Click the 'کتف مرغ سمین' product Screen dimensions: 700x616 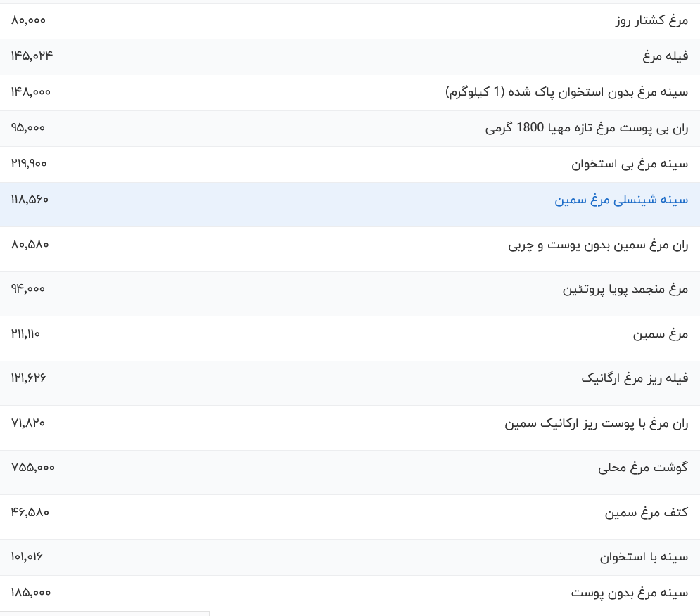pyautogui.click(x=646, y=513)
